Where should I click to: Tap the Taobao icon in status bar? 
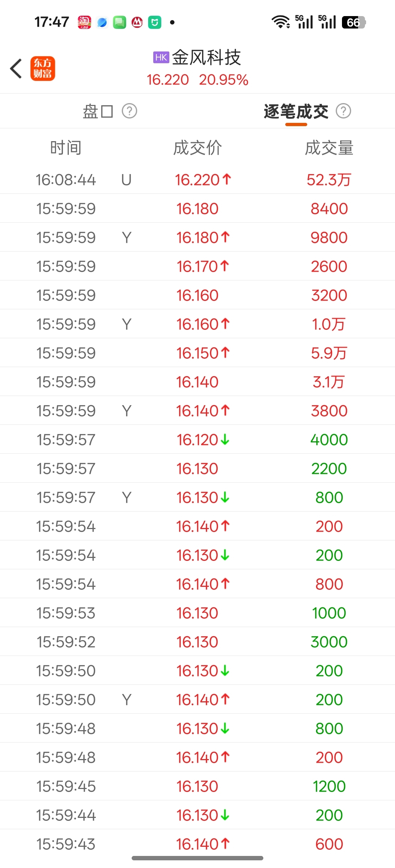tap(84, 22)
